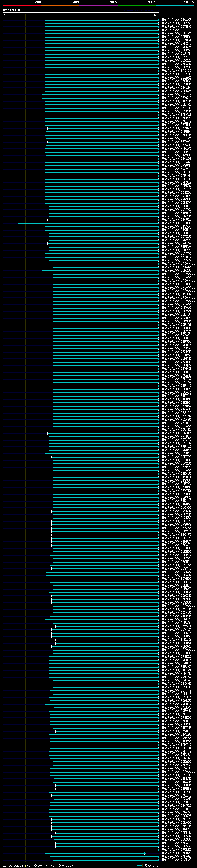The image size is (197, 868).
Task: Select hit label UniRef100_Q6PPH1
Action: coord(177,358)
